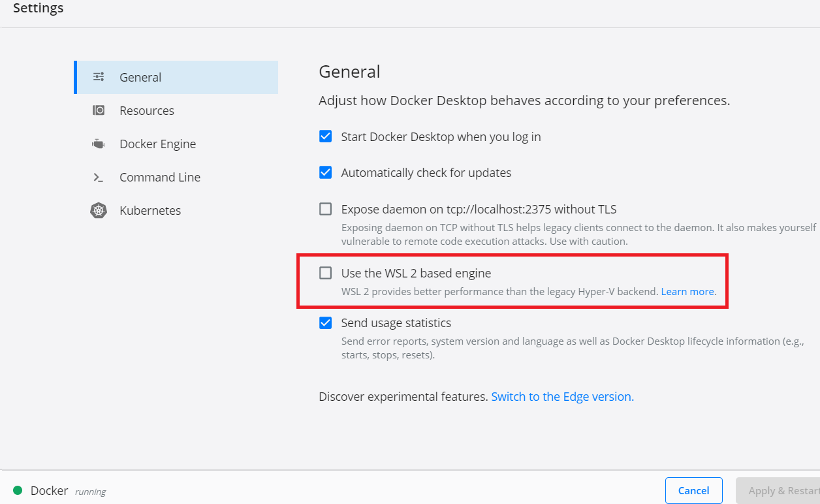Click the Apply & Restart button

point(778,491)
